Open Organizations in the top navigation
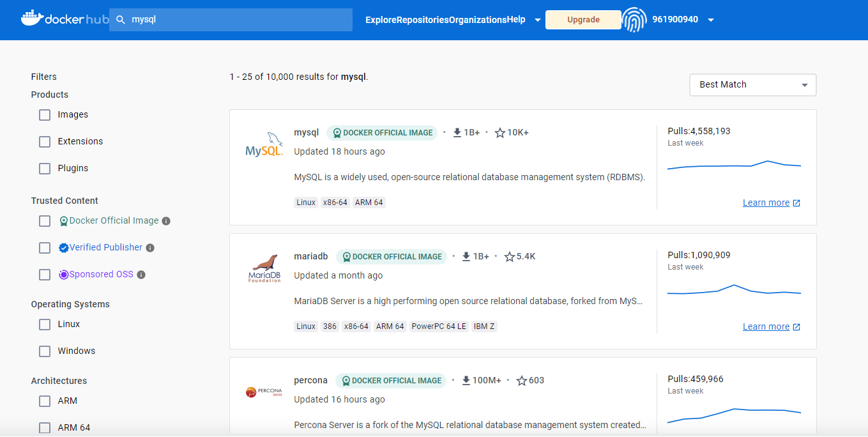 pos(478,20)
